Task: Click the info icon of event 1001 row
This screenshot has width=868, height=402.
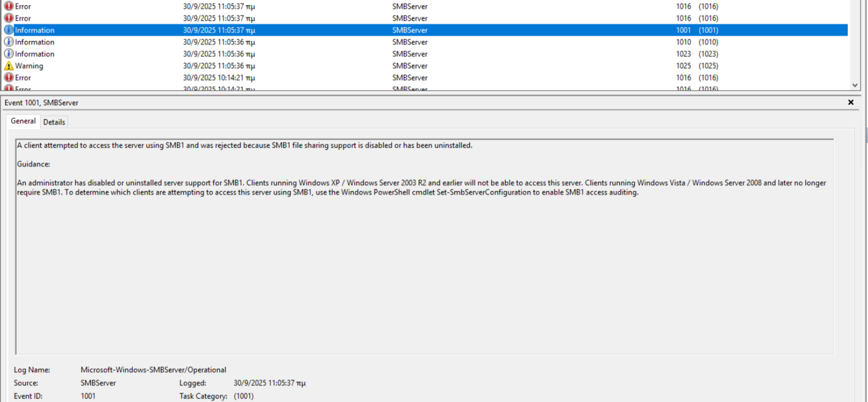Action: (x=9, y=30)
